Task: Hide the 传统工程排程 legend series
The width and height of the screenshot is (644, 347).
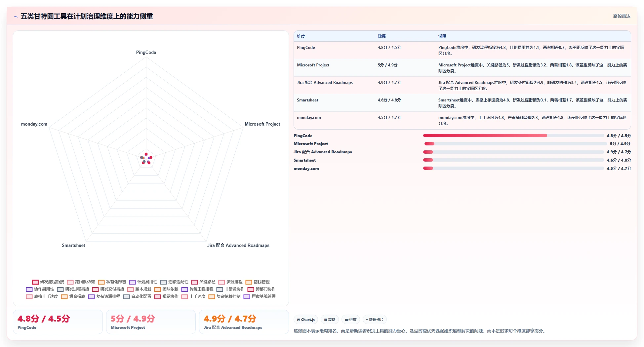Action: pyautogui.click(x=197, y=289)
